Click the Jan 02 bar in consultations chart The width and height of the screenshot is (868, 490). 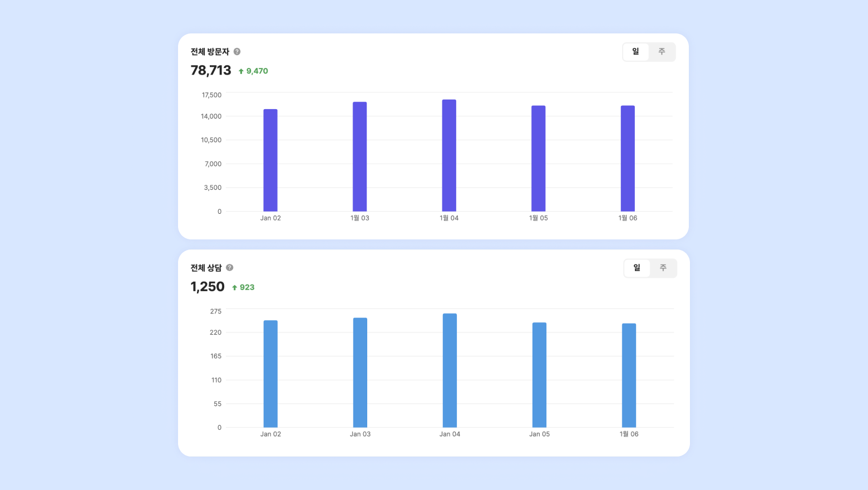pos(270,374)
